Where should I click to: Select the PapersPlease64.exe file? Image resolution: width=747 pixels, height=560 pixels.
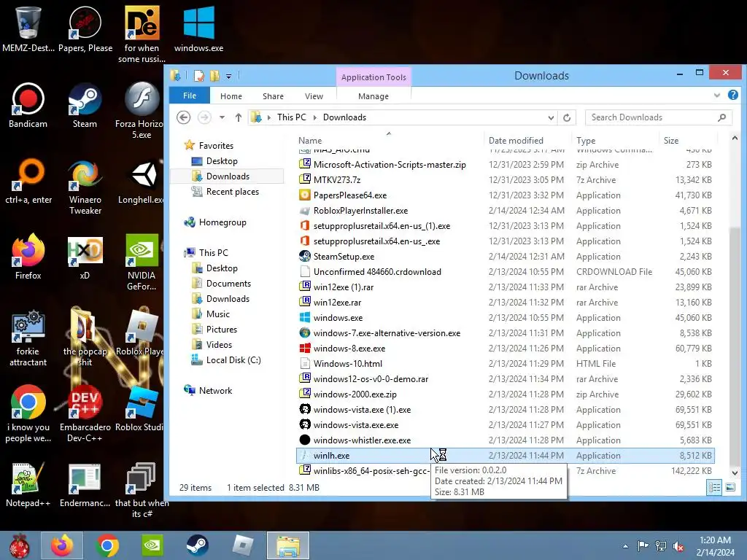click(x=505, y=195)
